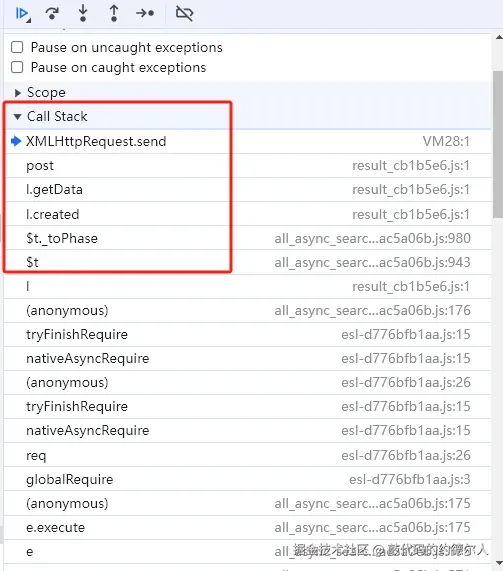The width and height of the screenshot is (503, 571).
Task: Open all_async_searc...ac5a06b.js:980 source link
Action: click(x=372, y=238)
